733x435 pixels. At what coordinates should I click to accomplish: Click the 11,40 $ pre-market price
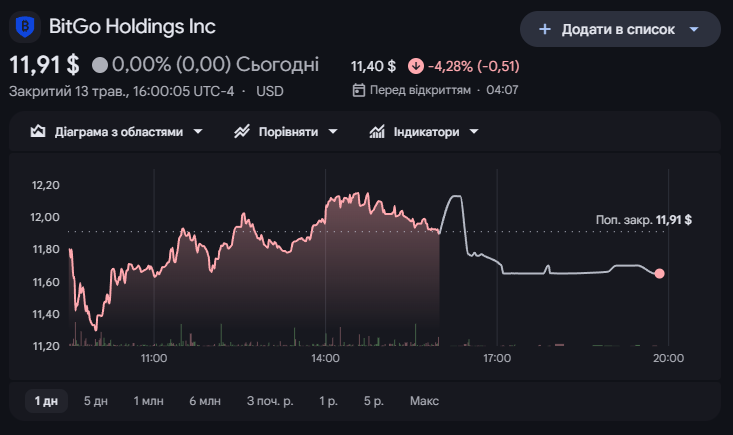pos(374,66)
